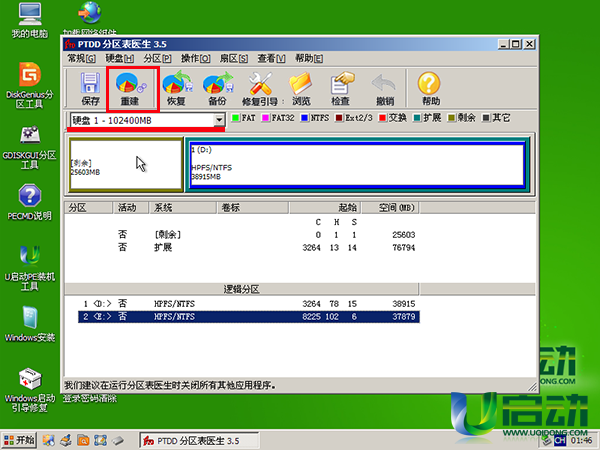Image resolution: width=600 pixels, height=450 pixels.
Task: Select DiskGenius分区工具 desktop icon
Action: pyautogui.click(x=29, y=85)
